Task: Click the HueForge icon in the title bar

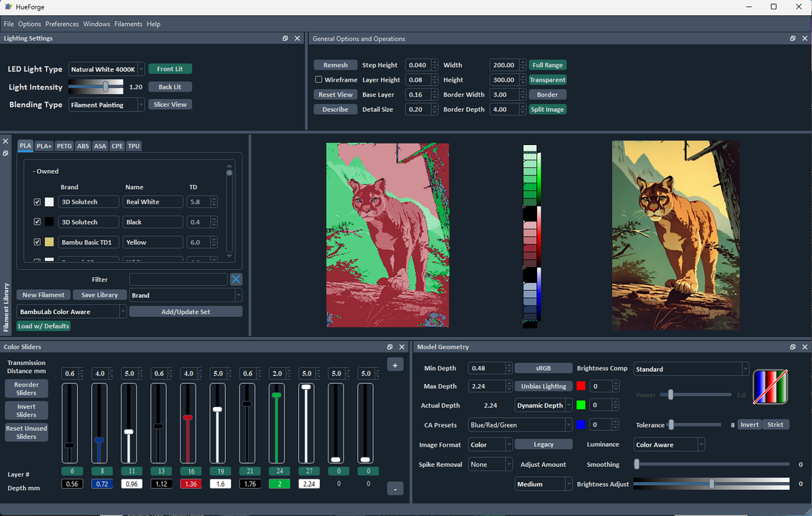Action: pos(7,6)
